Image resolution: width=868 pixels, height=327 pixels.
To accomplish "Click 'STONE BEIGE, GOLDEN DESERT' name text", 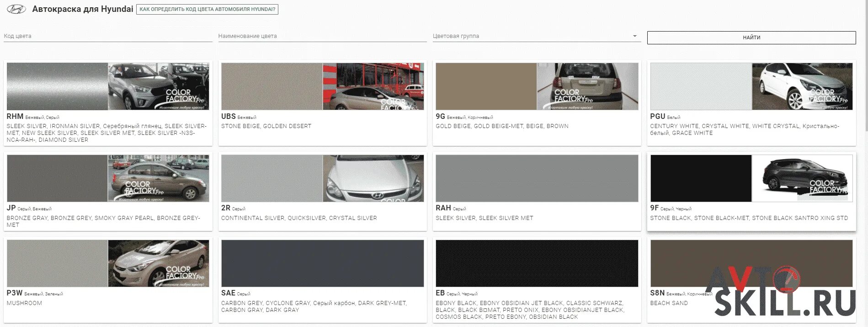I will tap(266, 126).
